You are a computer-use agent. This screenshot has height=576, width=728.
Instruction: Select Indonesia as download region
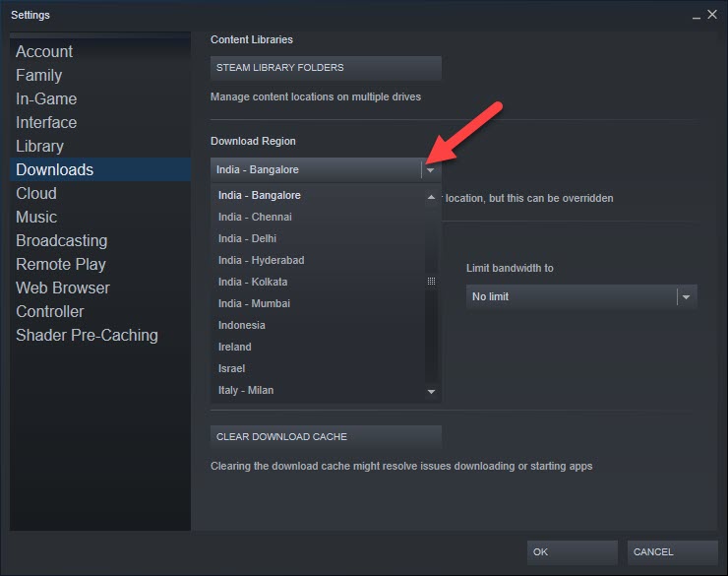pyautogui.click(x=242, y=325)
